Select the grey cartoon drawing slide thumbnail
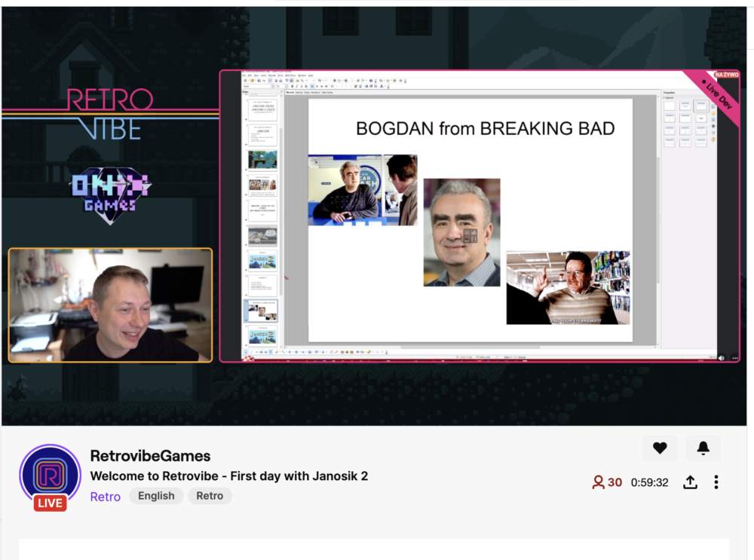This screenshot has height=560, width=754. (262, 236)
